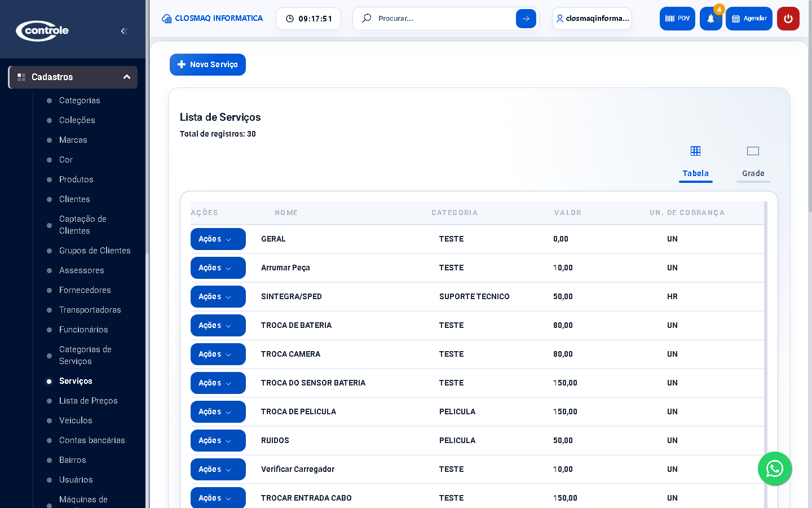Screen dimensions: 812x508
Task: Click the CLOSMAQ INFORMATICA store icon
Action: pos(166,19)
